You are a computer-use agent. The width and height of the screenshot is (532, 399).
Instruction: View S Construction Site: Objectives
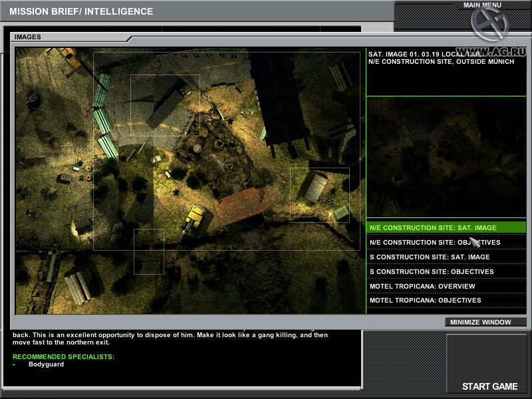tap(446, 271)
